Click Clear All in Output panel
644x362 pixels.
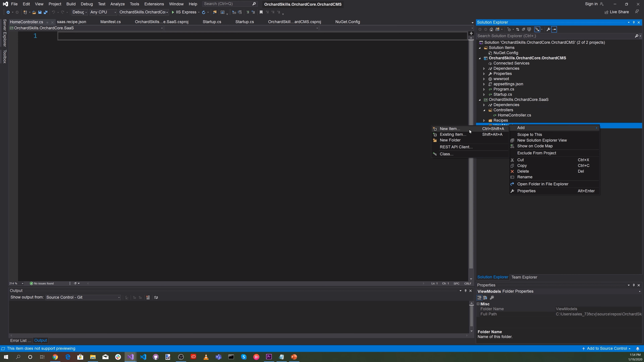(148, 297)
